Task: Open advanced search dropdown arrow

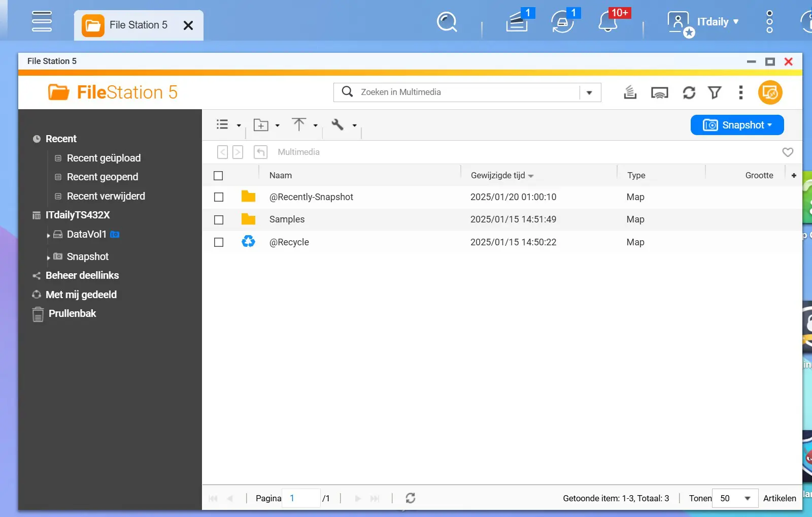Action: 589,92
